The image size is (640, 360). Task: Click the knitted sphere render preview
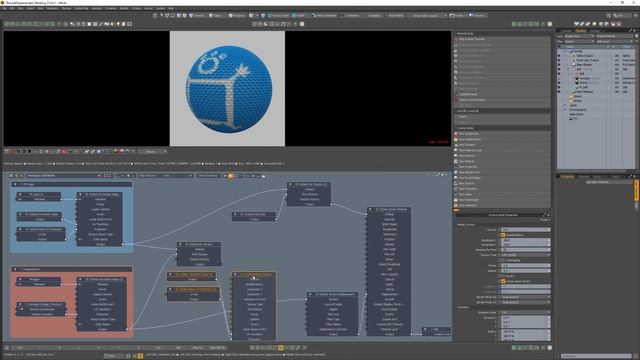click(229, 89)
